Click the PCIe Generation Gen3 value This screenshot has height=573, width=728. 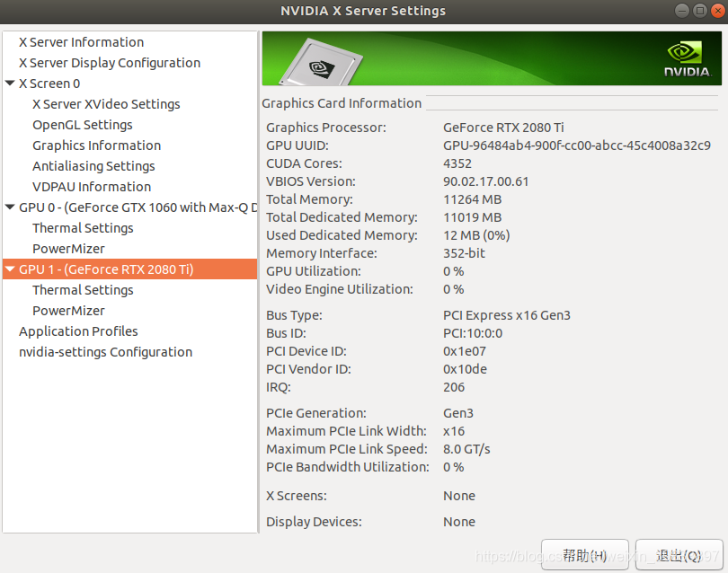[458, 413]
